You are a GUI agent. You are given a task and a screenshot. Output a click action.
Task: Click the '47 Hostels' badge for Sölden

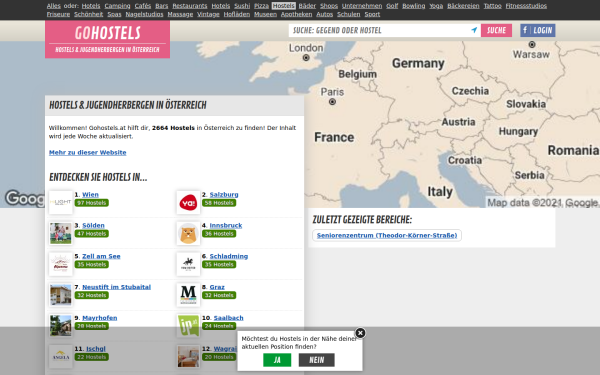tap(91, 233)
